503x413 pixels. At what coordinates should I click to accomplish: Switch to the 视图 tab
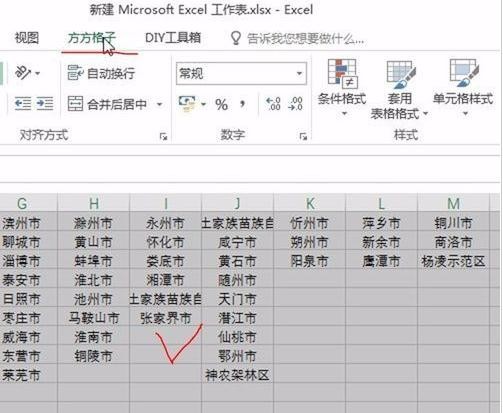[x=27, y=38]
